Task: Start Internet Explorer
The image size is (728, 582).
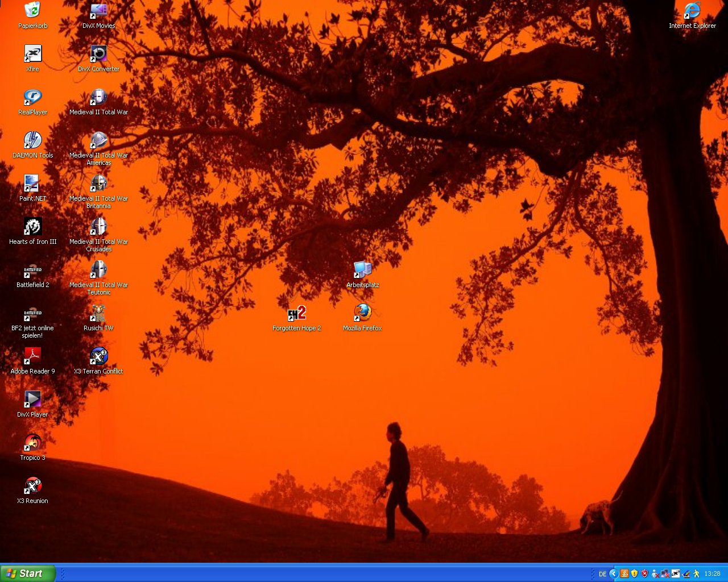Action: pyautogui.click(x=692, y=10)
